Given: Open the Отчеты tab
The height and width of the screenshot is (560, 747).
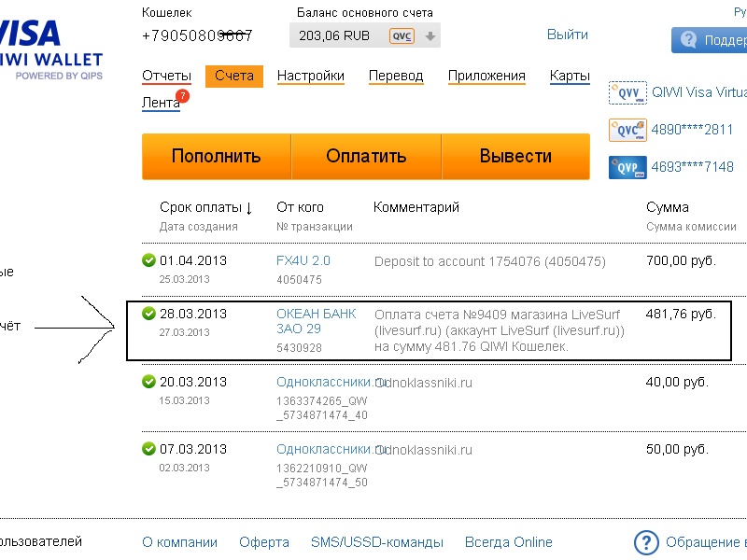Looking at the screenshot, I should (166, 76).
